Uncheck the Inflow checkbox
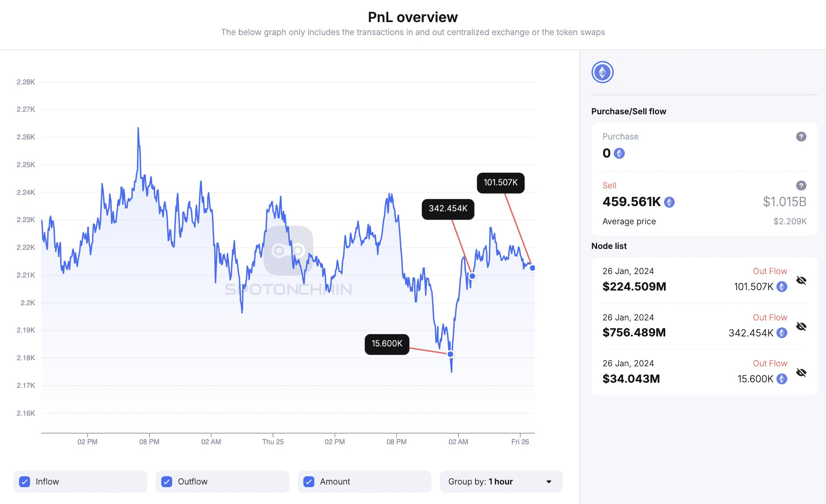 point(25,481)
